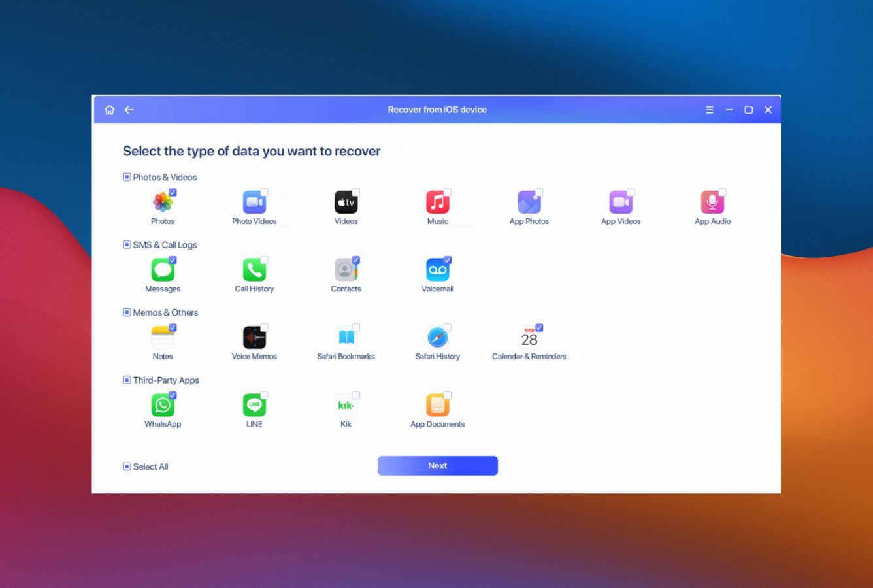This screenshot has width=873, height=588.
Task: Click the Contacts icon
Action: tap(346, 270)
